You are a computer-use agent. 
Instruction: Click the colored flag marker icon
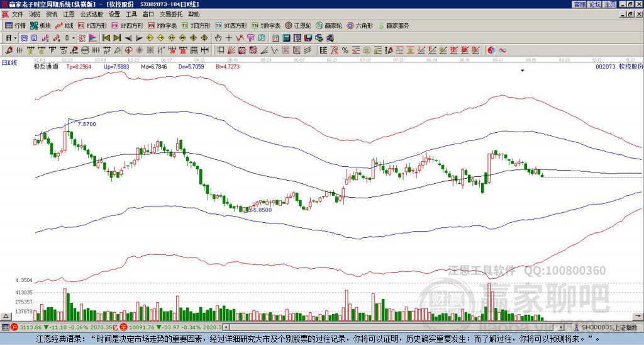(x=93, y=38)
